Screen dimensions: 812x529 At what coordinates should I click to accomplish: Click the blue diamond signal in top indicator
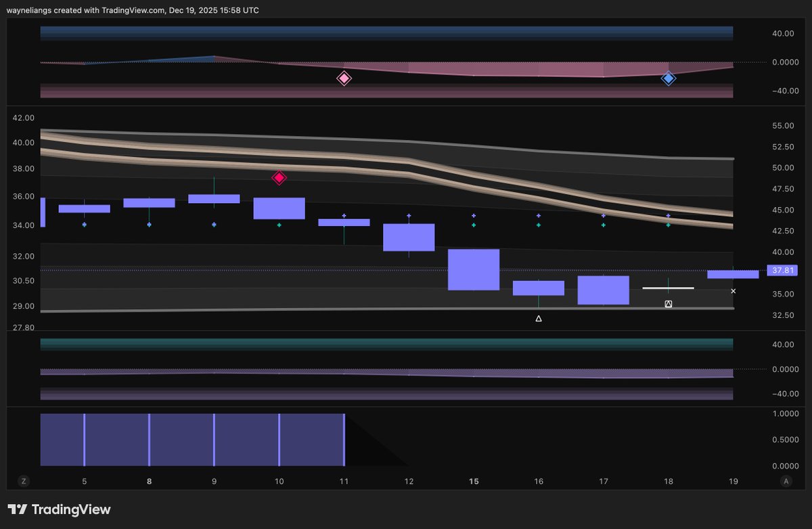coord(669,78)
